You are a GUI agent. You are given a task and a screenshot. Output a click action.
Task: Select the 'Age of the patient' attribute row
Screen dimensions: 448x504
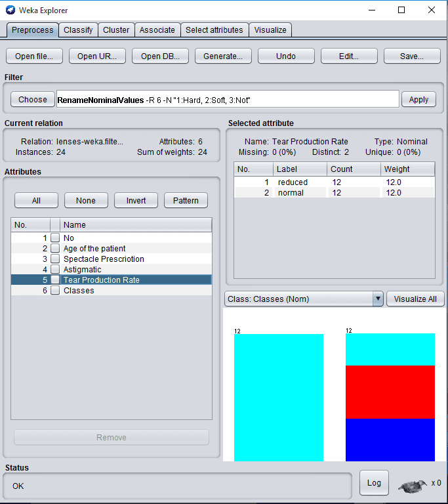point(112,249)
